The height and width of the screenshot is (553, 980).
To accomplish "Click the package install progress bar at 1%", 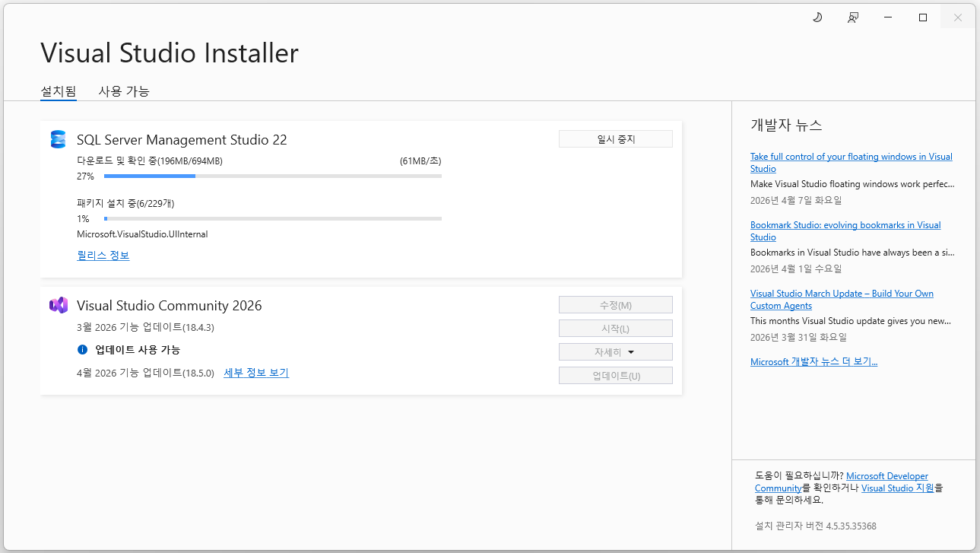I will [273, 219].
